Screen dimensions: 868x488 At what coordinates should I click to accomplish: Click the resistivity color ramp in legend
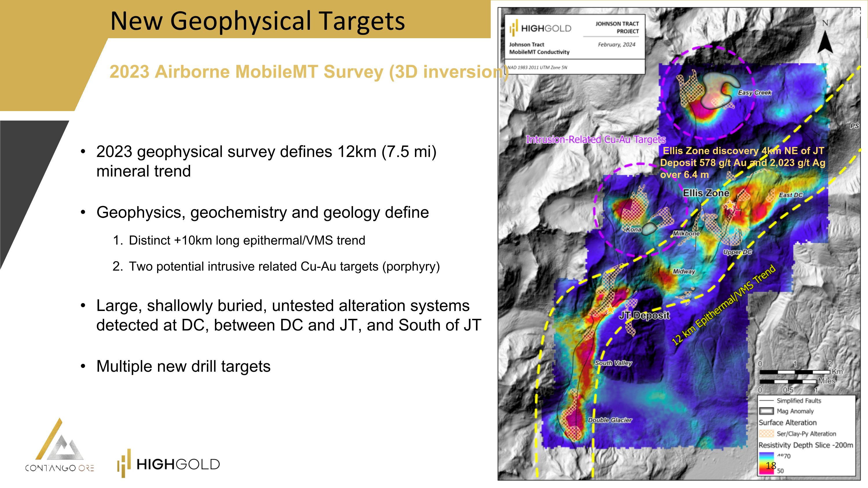tap(766, 463)
